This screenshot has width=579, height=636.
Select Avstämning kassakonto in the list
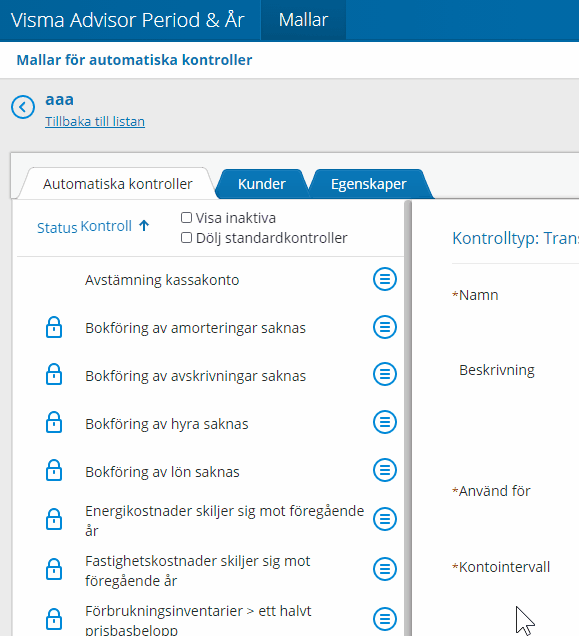point(162,280)
